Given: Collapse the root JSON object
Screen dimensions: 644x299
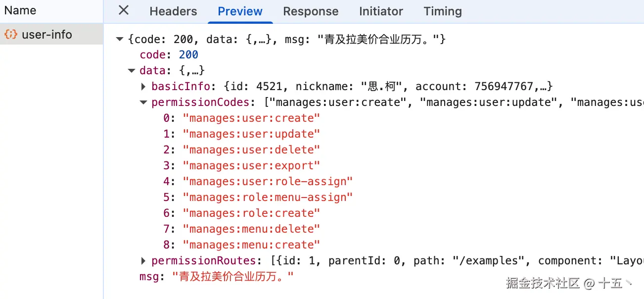Looking at the screenshot, I should tap(119, 39).
